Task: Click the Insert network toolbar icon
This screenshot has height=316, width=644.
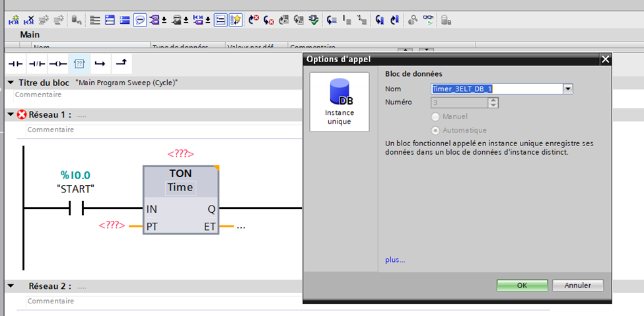Action: click(x=15, y=20)
